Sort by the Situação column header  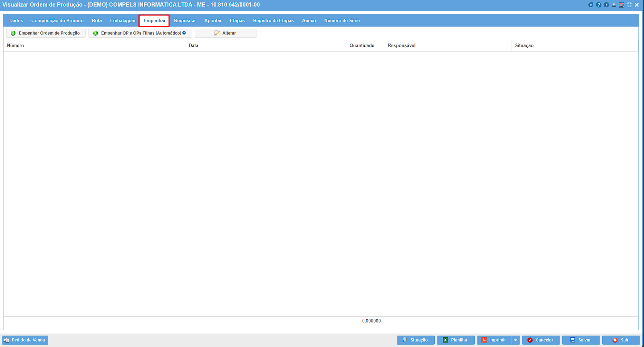click(x=575, y=46)
